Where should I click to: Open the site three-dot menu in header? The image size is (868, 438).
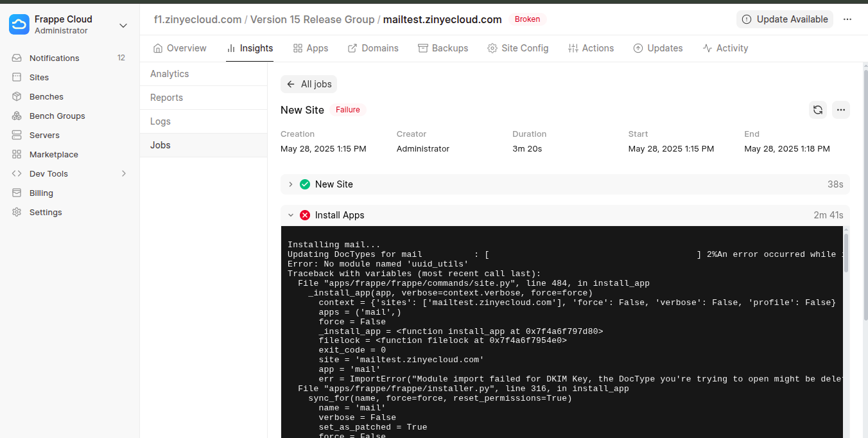pyautogui.click(x=847, y=19)
